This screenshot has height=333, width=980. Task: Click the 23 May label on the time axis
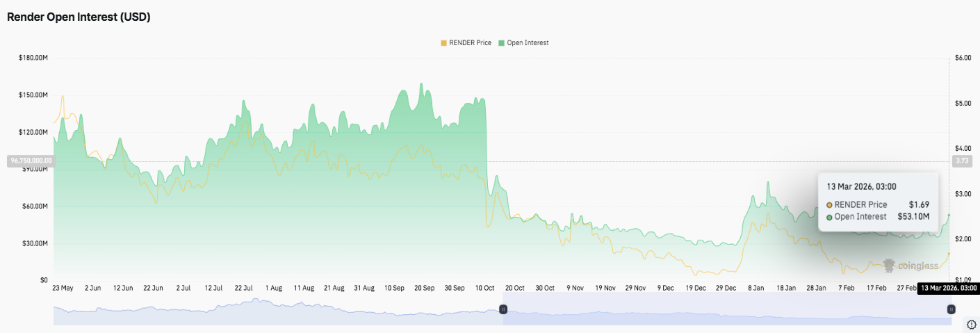click(x=63, y=288)
